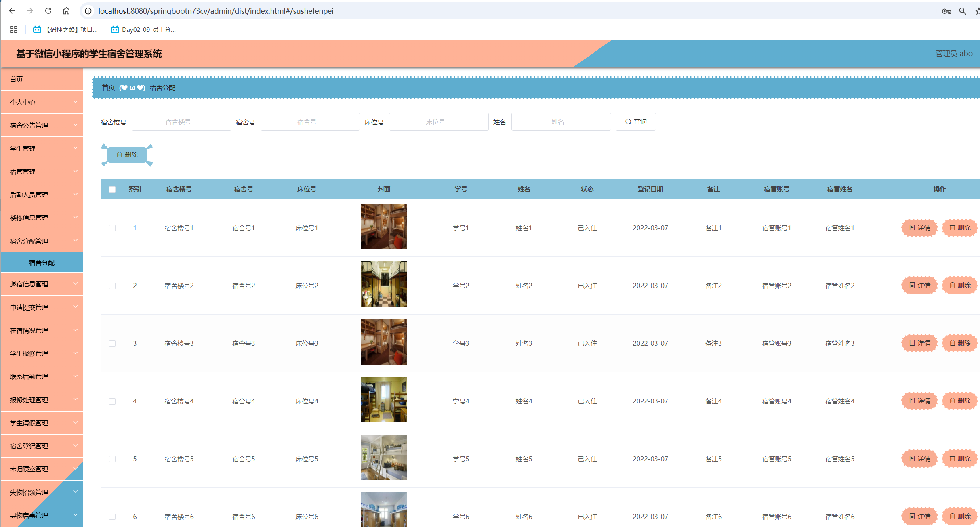
Task: Click the blue batch 删除 button above table
Action: click(127, 155)
